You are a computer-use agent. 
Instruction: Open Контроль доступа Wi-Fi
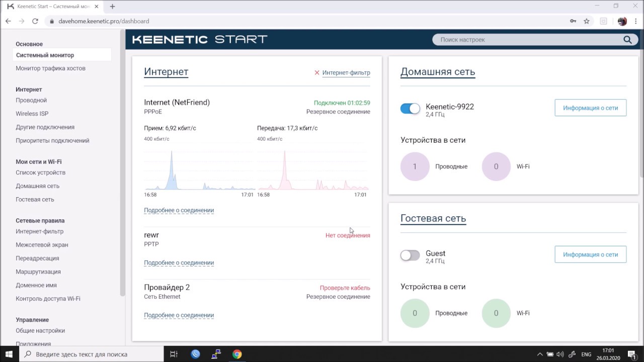48,299
